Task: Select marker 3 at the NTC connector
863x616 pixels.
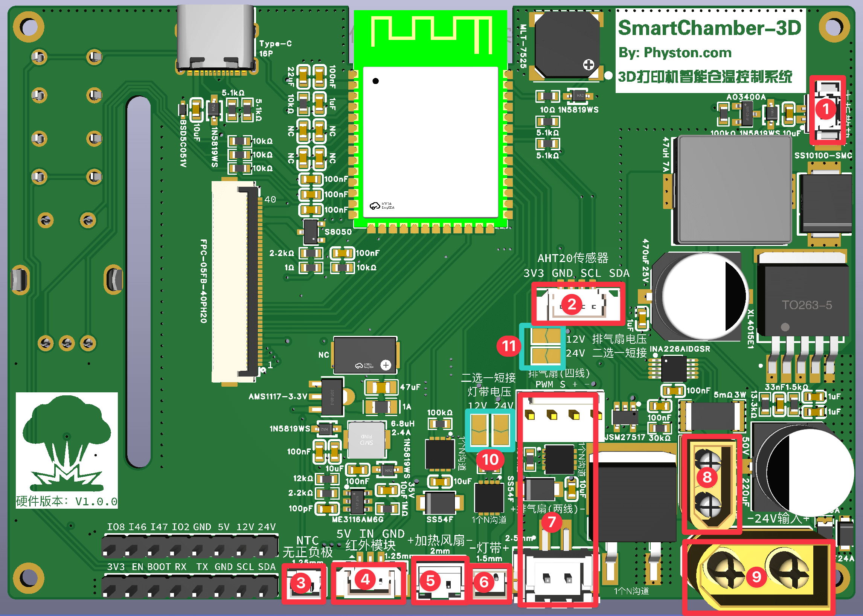Action: tap(301, 582)
